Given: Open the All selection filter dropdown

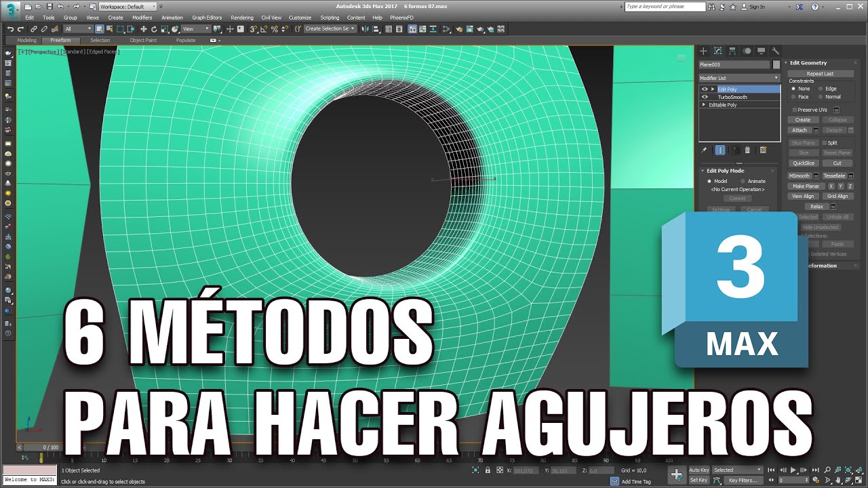Looking at the screenshot, I should (78, 29).
